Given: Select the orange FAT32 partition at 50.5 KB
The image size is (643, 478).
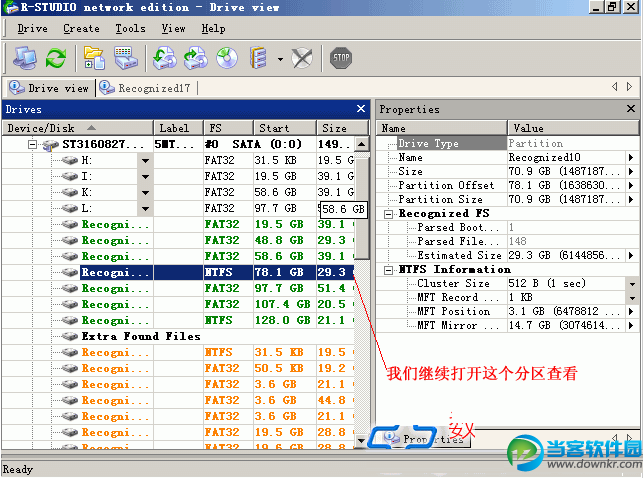Looking at the screenshot, I should click(178, 369).
